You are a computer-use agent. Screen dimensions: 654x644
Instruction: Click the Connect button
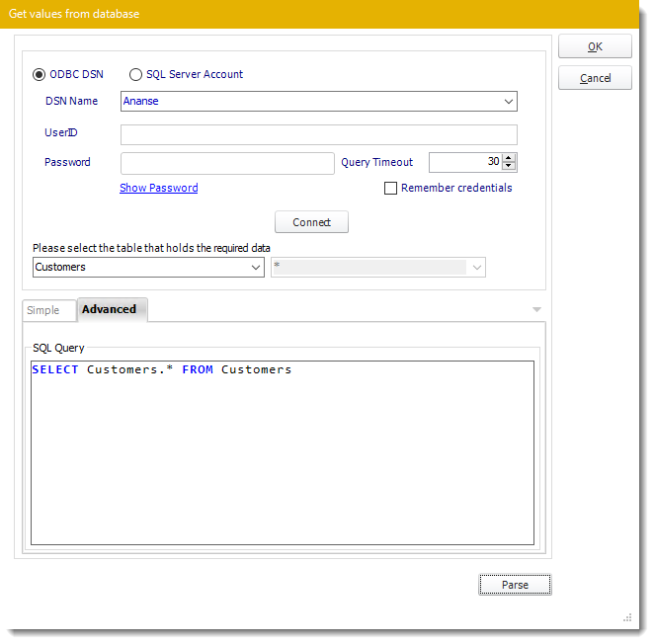[x=311, y=222]
